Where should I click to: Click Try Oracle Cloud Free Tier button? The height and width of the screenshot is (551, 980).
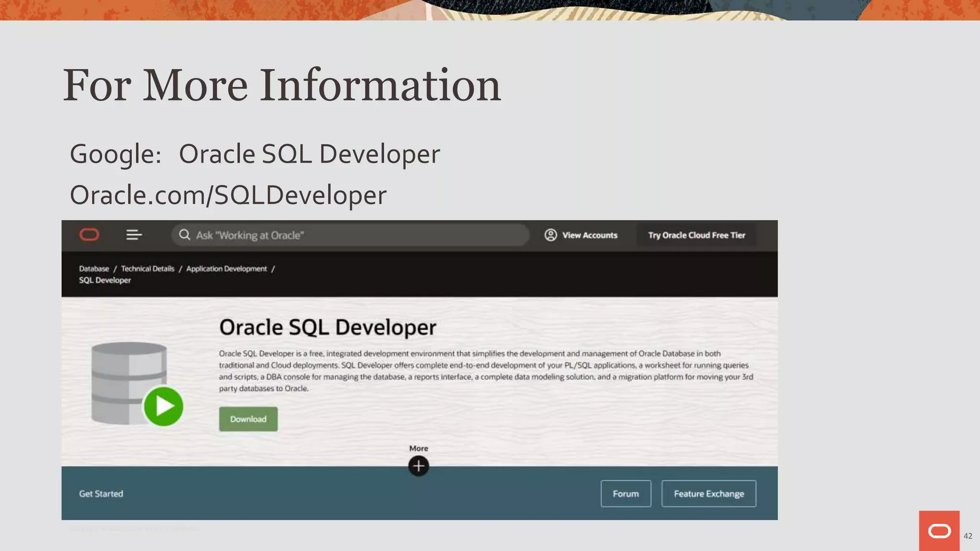coord(696,235)
